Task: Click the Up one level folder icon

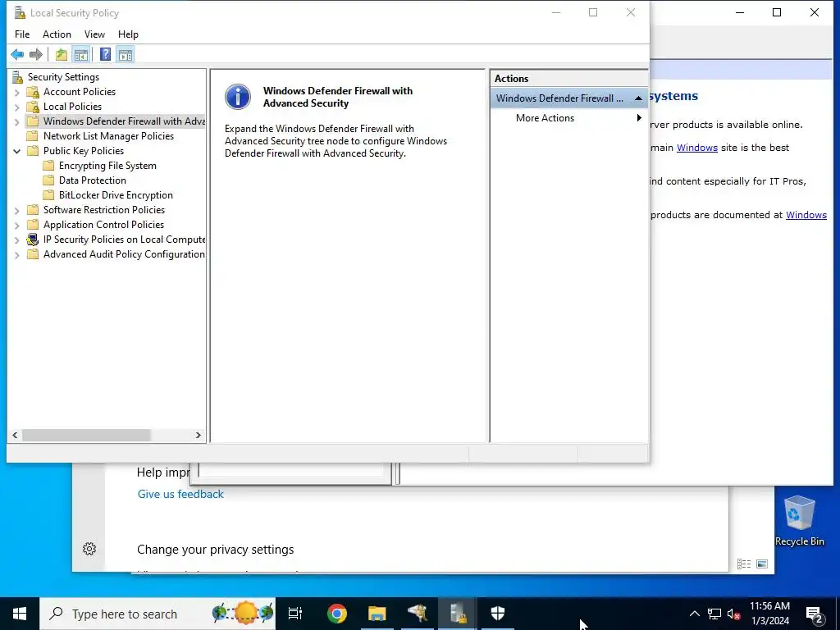Action: point(62,55)
